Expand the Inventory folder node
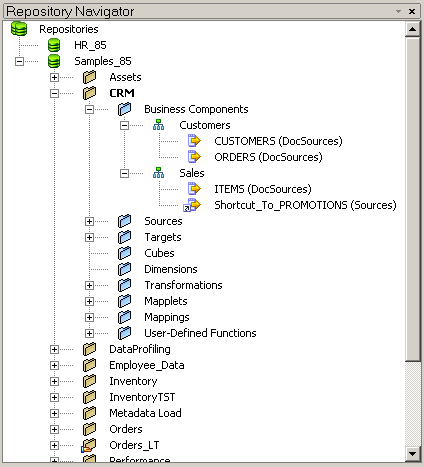 [x=54, y=381]
